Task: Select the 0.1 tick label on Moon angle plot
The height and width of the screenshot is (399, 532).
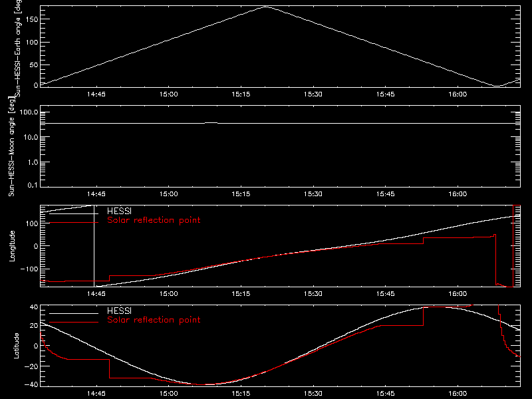Action: [x=33, y=185]
